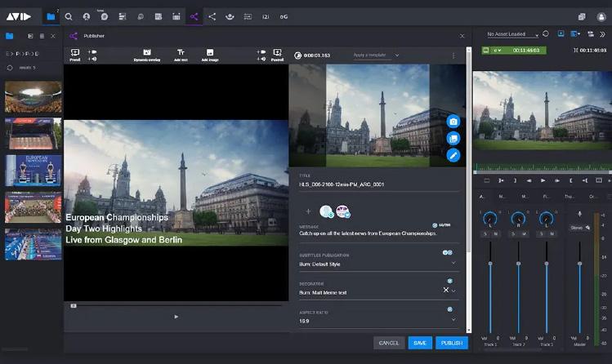Viewport: 612px width, 364px height.
Task: Select the Add text tool
Action: coord(181,54)
